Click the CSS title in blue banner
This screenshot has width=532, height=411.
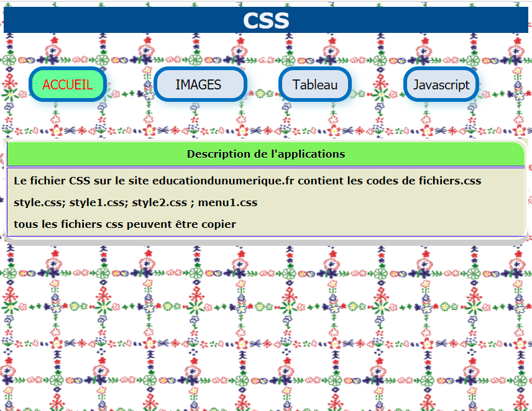point(266,20)
